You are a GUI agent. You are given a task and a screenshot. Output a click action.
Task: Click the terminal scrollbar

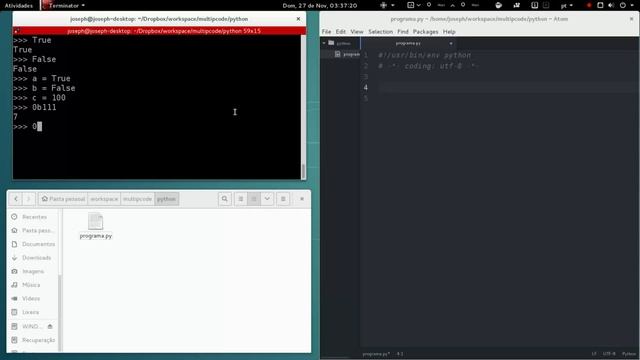(x=303, y=171)
